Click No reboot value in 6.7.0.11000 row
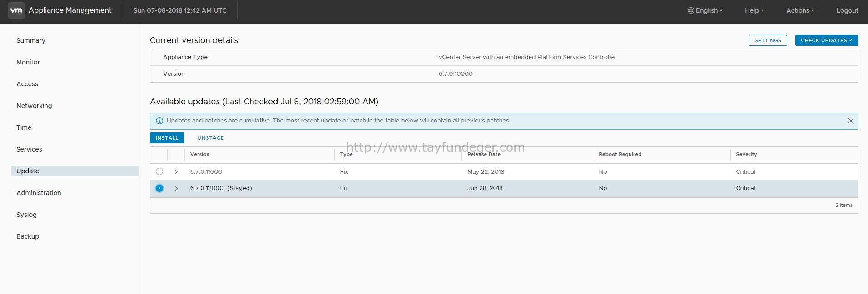The height and width of the screenshot is (294, 868). (603, 172)
